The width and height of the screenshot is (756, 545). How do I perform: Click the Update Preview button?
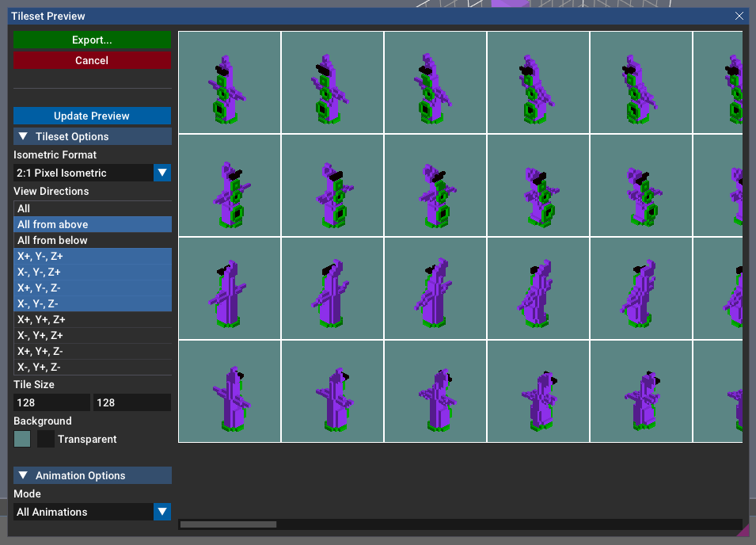[x=92, y=116]
